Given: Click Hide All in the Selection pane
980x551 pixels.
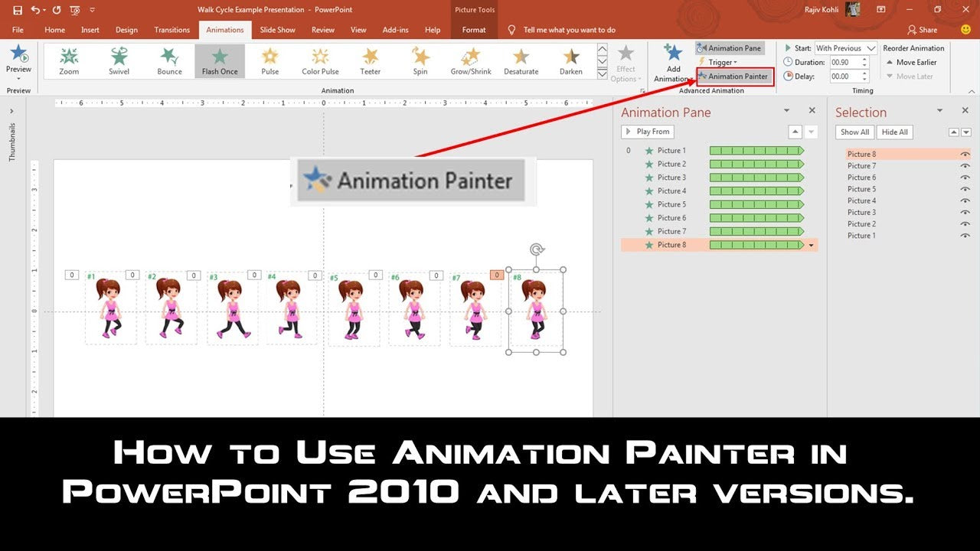Looking at the screenshot, I should [x=894, y=132].
